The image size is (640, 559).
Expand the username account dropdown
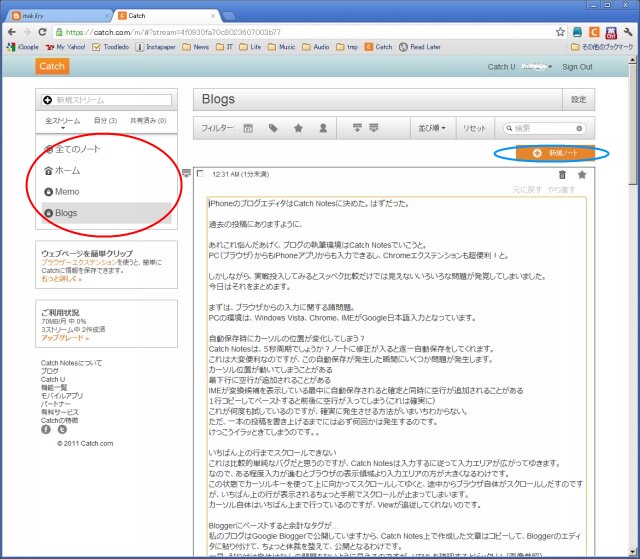coord(537,67)
